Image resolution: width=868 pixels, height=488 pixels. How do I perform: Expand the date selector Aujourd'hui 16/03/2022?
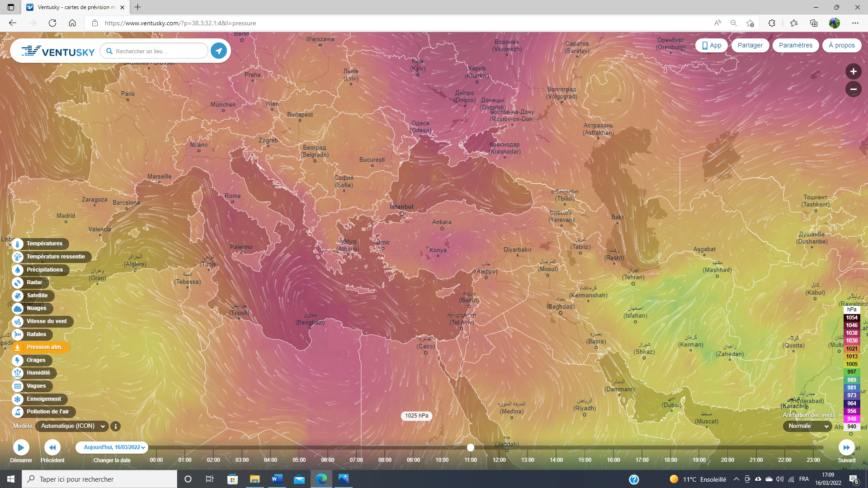point(112,448)
